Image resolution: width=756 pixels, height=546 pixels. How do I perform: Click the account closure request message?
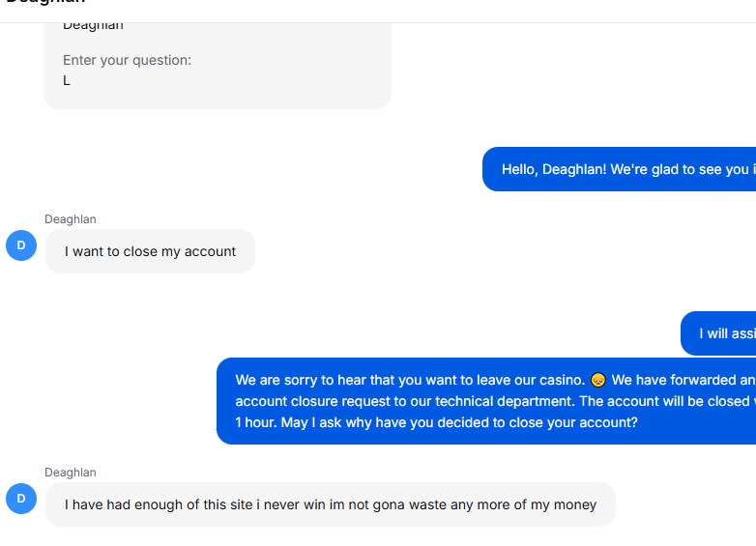[486, 401]
